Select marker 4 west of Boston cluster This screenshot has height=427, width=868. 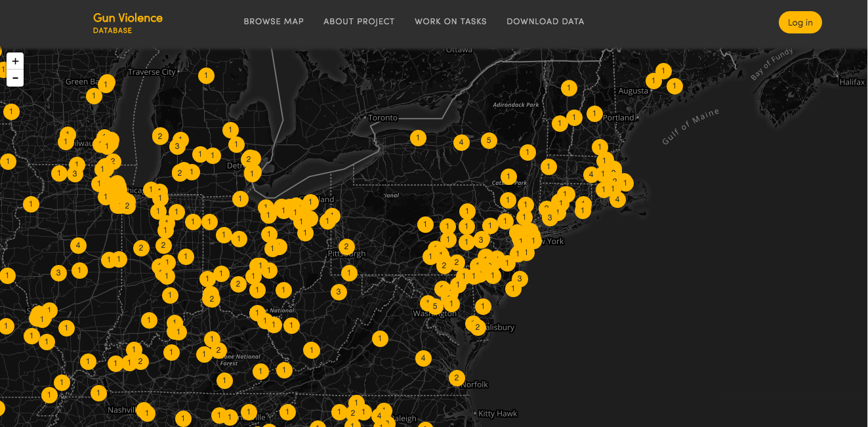pos(591,174)
